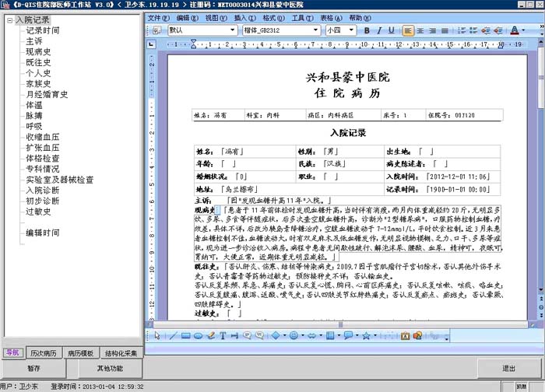The width and height of the screenshot is (545, 392).
Task: Toggle italic formatting
Action: (379, 30)
